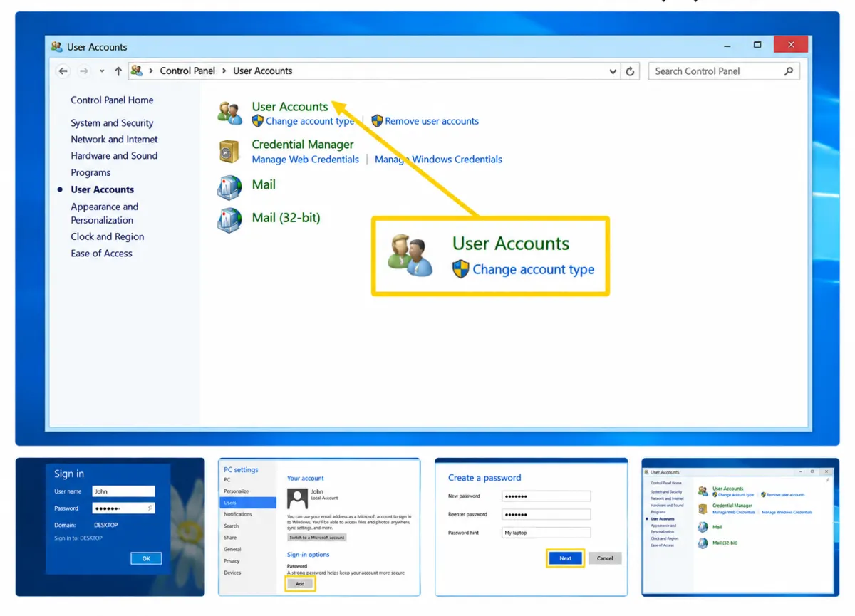Image resolution: width=855 pixels, height=616 pixels.
Task: Select Devices in the PC settings list
Action: 232,573
